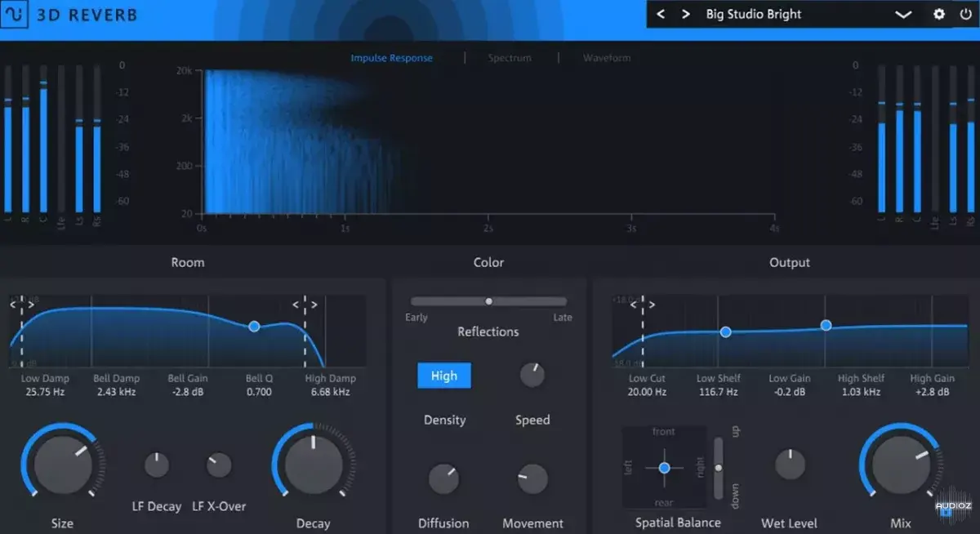980x534 pixels.
Task: Click the Reflections label
Action: pos(488,332)
